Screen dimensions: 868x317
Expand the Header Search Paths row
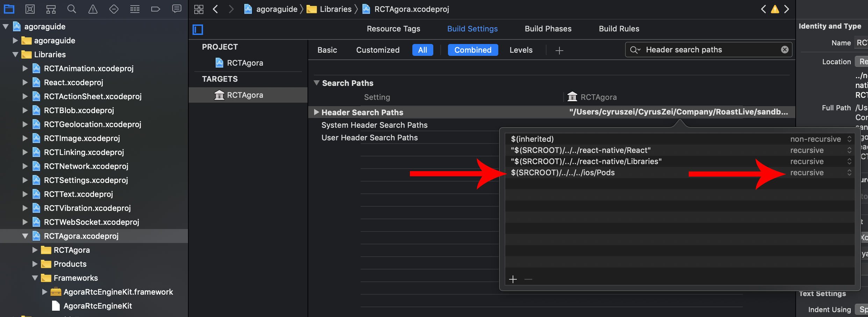316,112
